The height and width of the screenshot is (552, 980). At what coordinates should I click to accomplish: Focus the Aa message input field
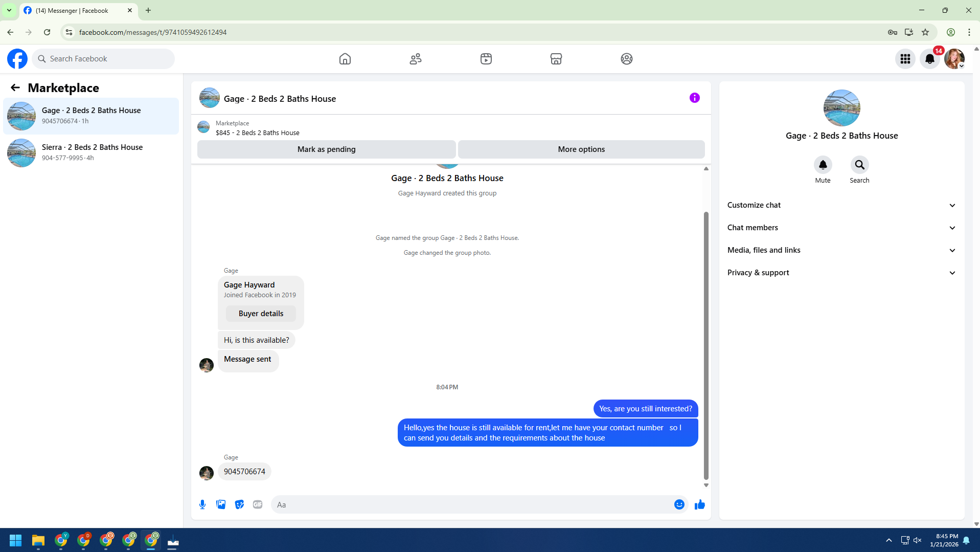(x=473, y=504)
